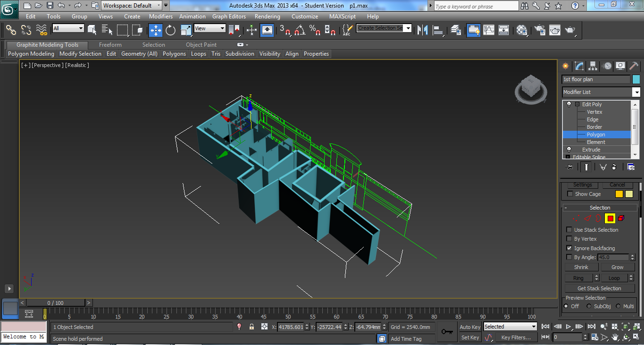Click the Mirror tool icon
644x345 pixels.
pos(423,30)
